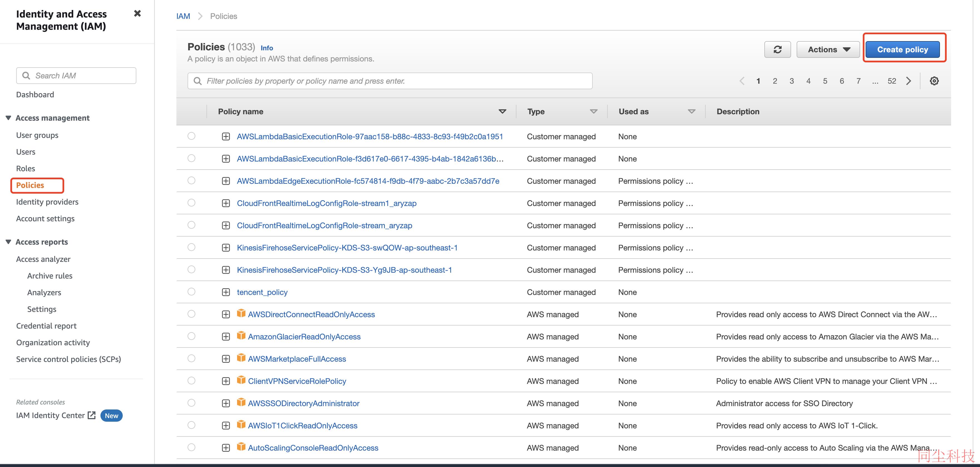Select radio for AWSLambdaEdgeExecutionRole policy
The height and width of the screenshot is (467, 980).
pyautogui.click(x=191, y=180)
